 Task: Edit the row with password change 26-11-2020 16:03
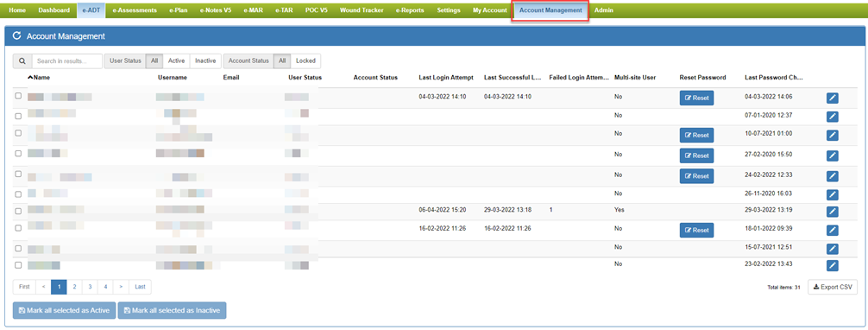click(x=833, y=194)
